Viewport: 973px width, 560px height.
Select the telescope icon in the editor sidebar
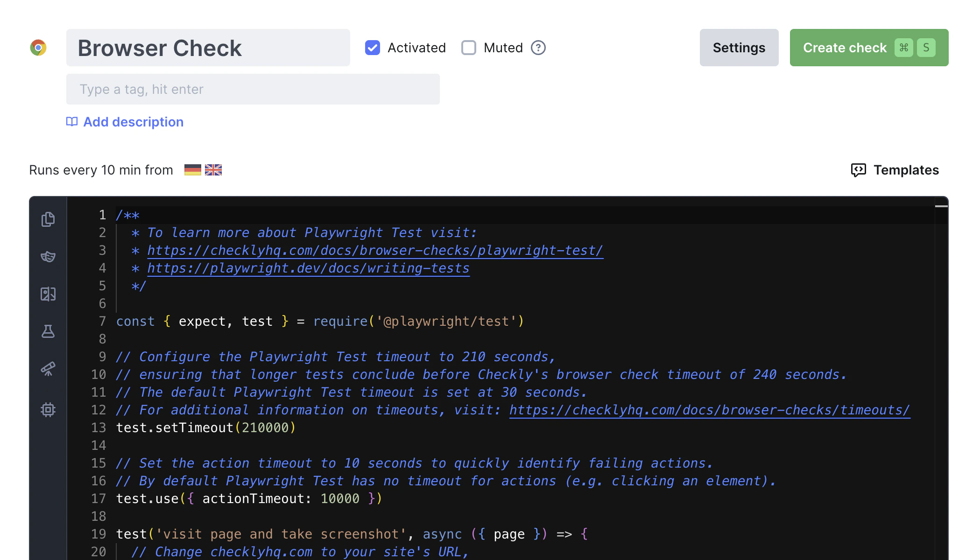tap(48, 369)
